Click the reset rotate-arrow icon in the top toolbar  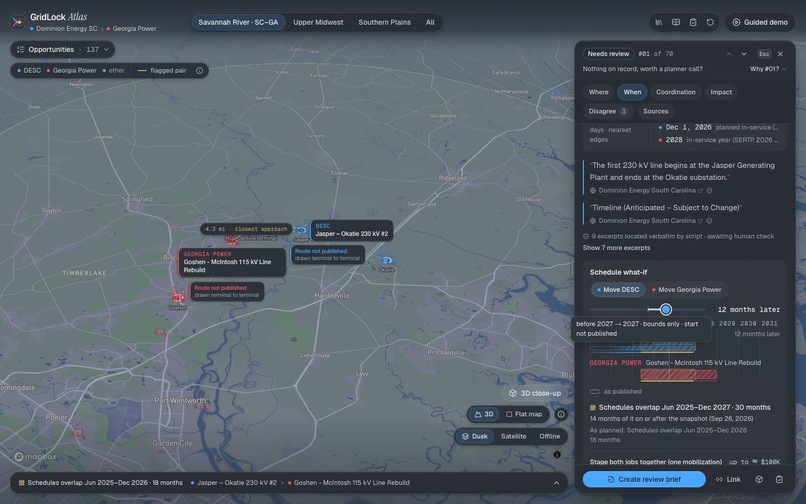pos(710,22)
